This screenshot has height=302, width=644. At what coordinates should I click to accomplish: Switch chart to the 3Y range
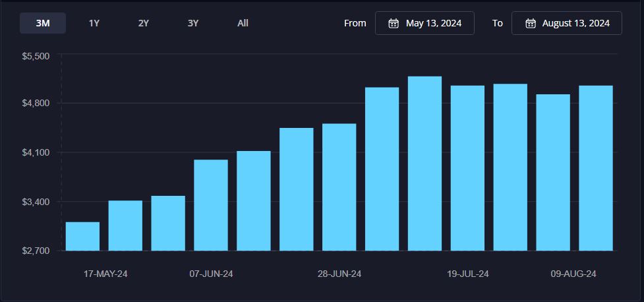(193, 23)
